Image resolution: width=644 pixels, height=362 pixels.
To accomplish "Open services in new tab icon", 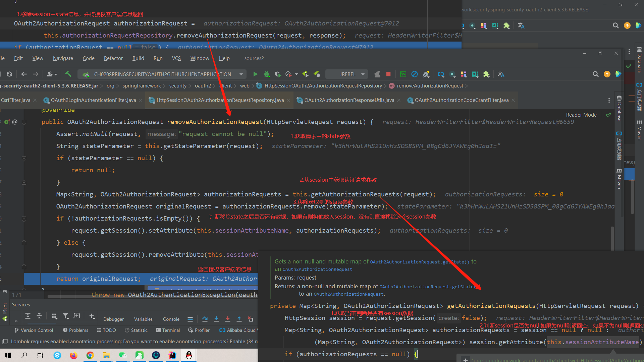I will [77, 316].
